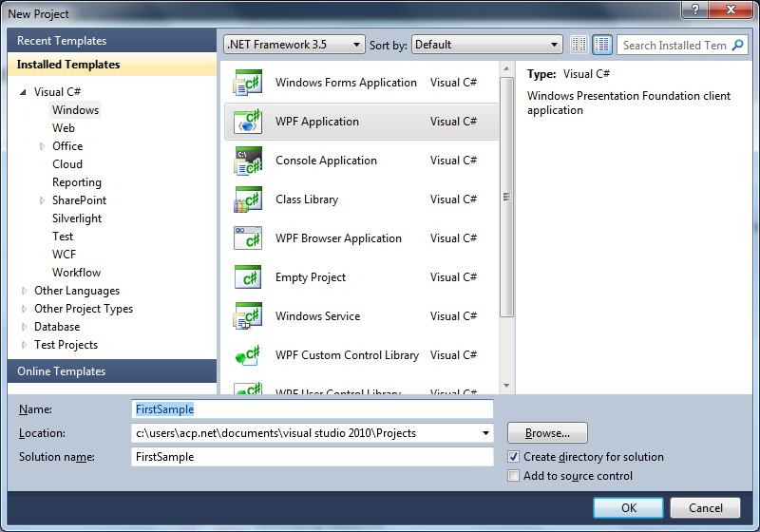Open the .NET Framework 3.5 version dropdown
Viewport: 760px width, 532px height.
[x=294, y=45]
